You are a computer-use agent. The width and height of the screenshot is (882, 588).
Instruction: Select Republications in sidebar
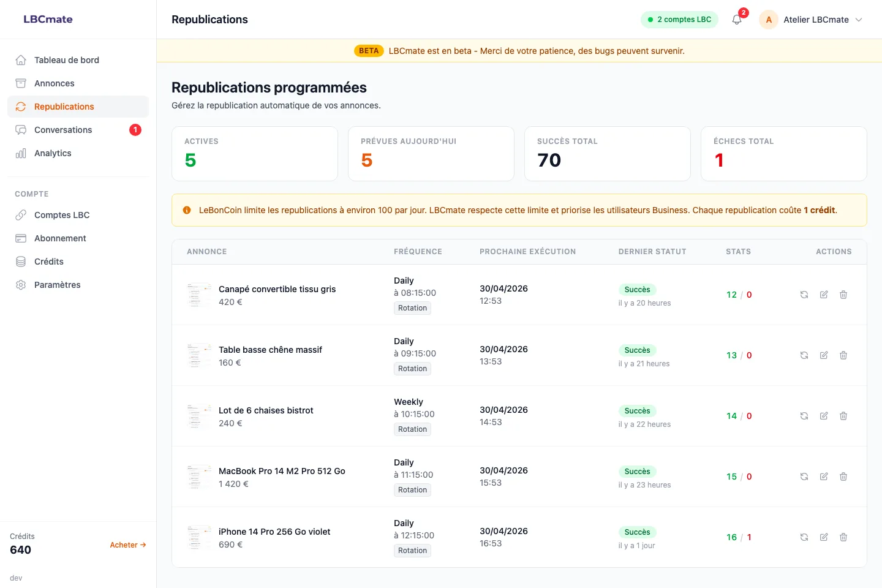tap(78, 107)
